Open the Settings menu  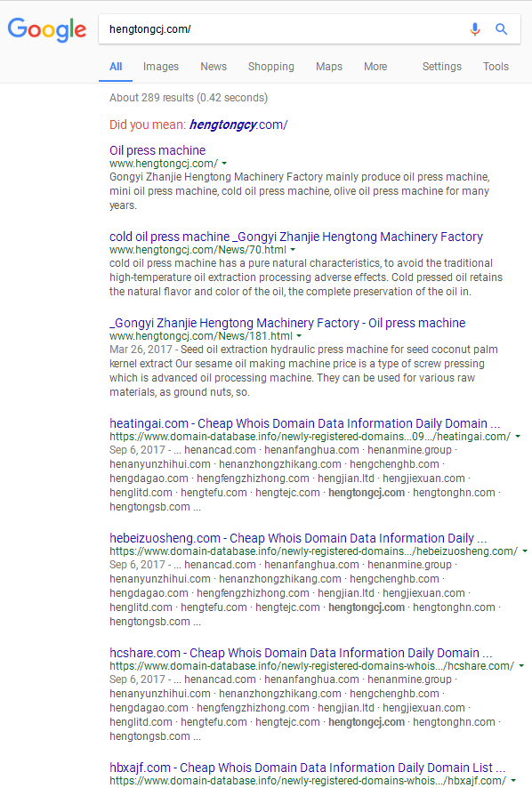point(442,67)
